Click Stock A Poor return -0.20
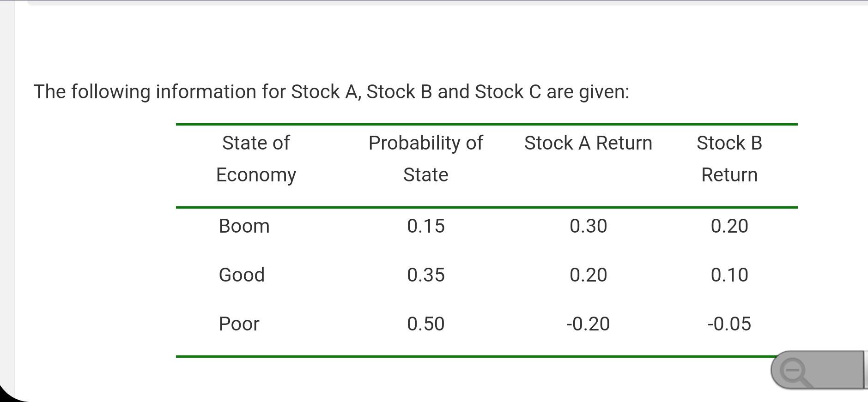This screenshot has height=402, width=868. point(588,324)
